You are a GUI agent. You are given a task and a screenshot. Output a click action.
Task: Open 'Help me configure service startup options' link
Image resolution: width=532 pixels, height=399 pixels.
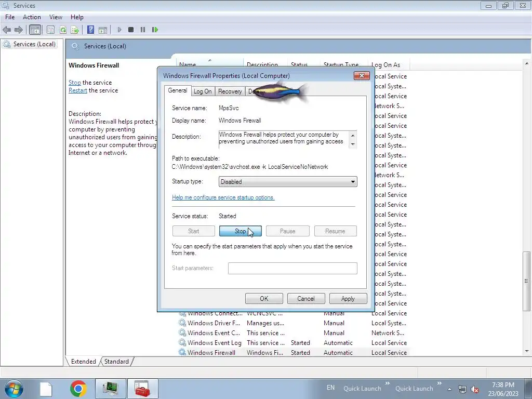coord(223,197)
